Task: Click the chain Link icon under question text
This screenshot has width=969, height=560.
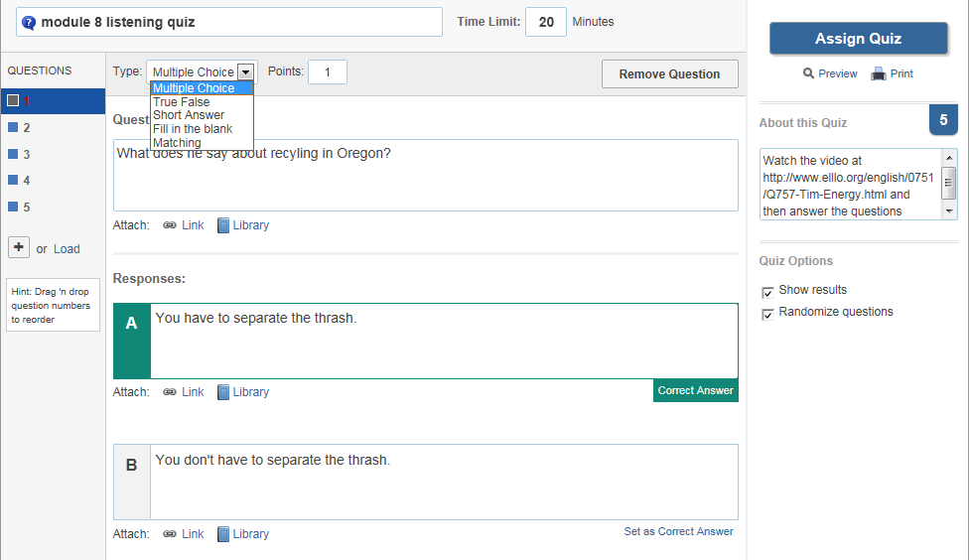Action: coord(171,225)
